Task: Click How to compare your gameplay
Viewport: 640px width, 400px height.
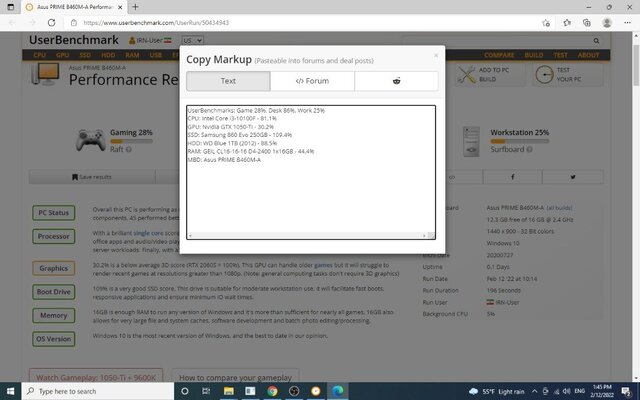Action: 236,378
